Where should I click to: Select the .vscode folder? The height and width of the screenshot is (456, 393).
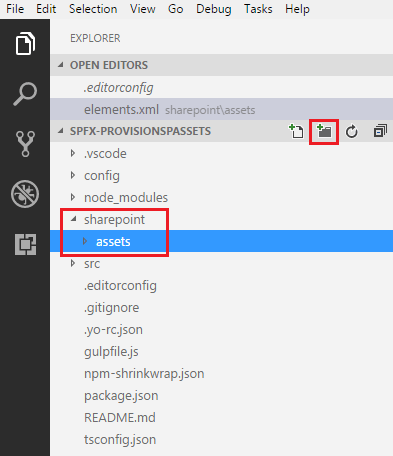pos(221,153)
